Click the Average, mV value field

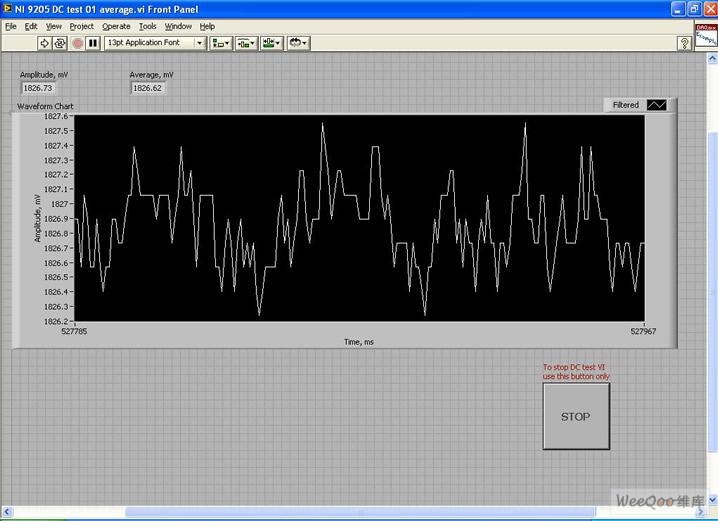click(148, 88)
